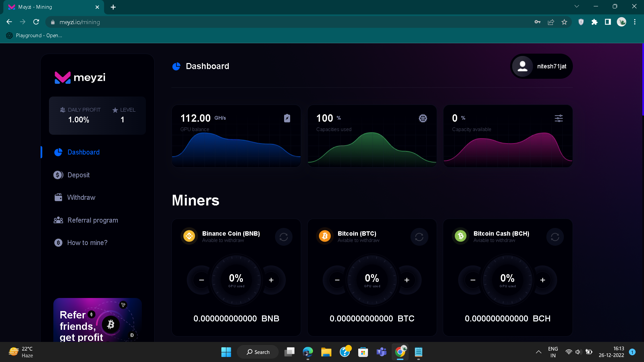Screen dimensions: 644x362
Task: Decrease BTC GPU usage with minus
Action: click(337, 280)
